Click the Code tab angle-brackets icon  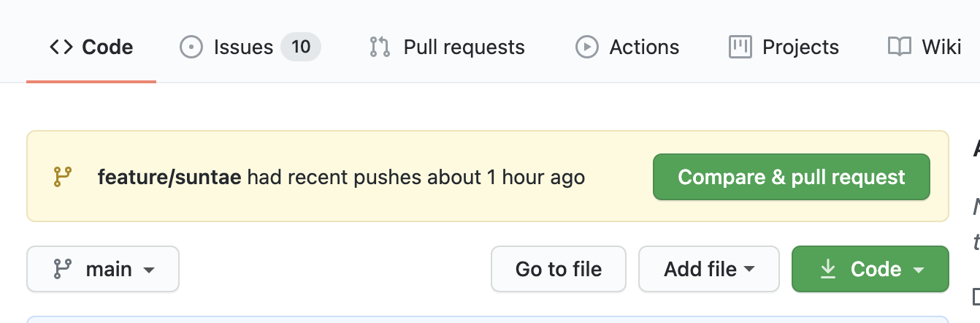[x=61, y=47]
